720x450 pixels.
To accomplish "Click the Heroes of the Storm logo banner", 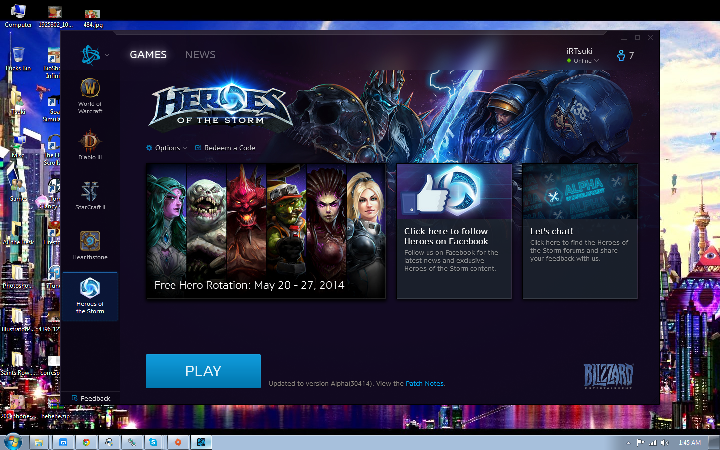I will pyautogui.click(x=220, y=106).
